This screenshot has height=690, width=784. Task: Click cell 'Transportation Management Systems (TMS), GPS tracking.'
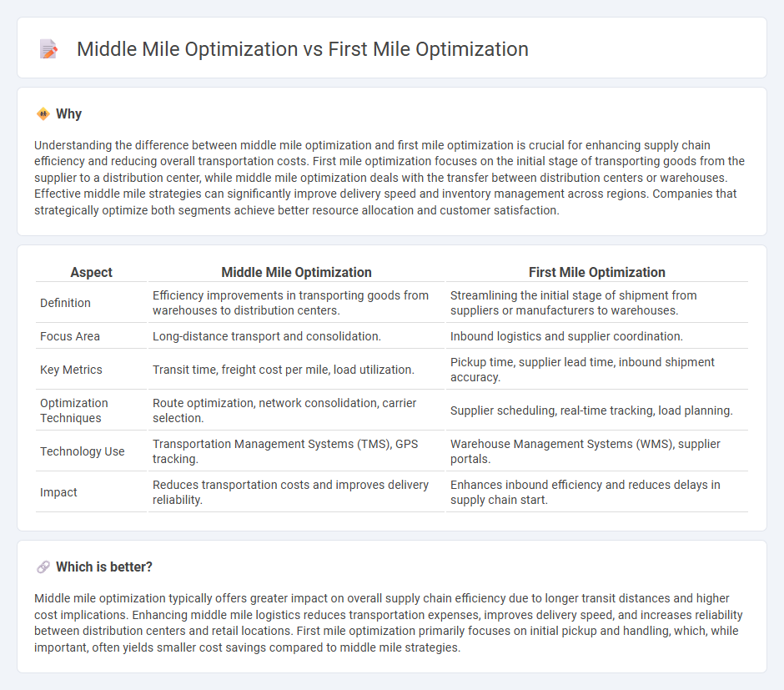(296, 451)
